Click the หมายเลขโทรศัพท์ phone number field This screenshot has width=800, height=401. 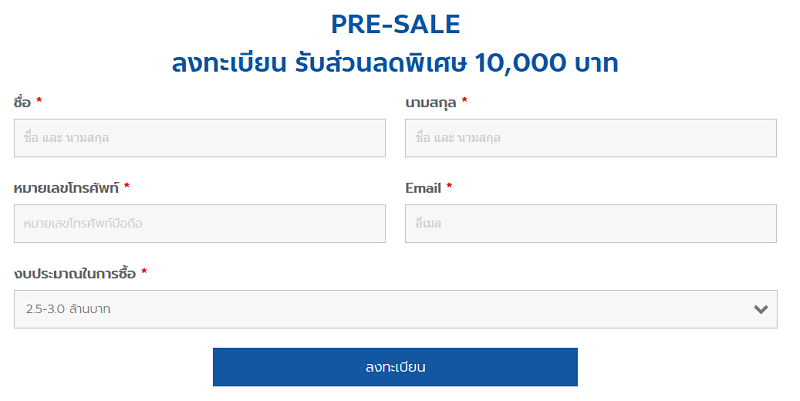click(200, 223)
